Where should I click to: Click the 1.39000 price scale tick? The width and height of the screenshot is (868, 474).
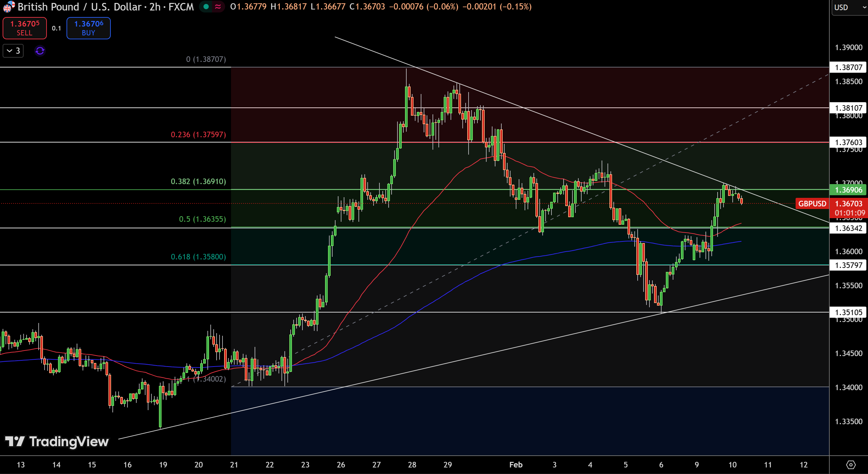(848, 47)
